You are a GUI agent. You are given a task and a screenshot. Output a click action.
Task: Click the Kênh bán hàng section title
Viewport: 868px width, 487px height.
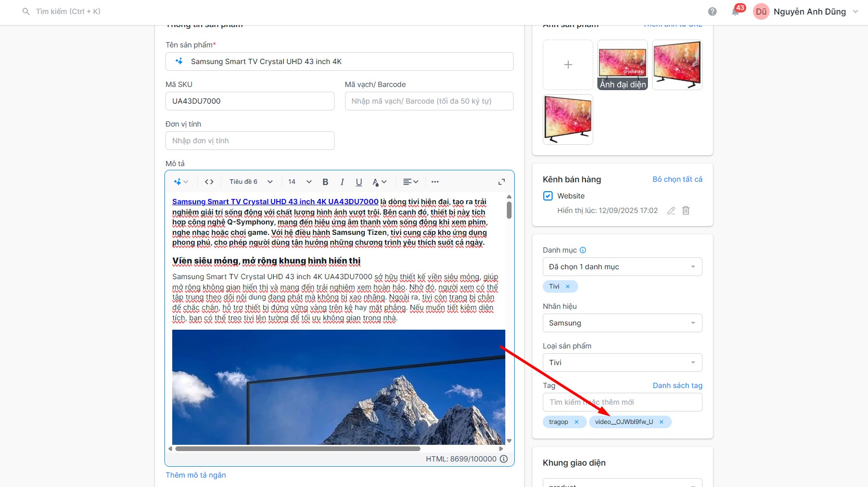point(572,179)
